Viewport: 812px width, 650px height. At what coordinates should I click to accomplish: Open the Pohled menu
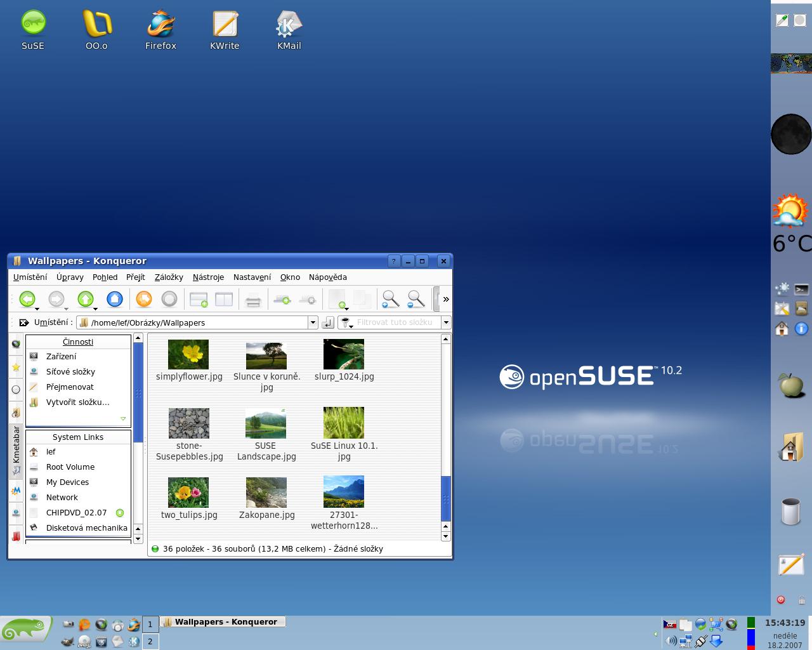point(105,277)
